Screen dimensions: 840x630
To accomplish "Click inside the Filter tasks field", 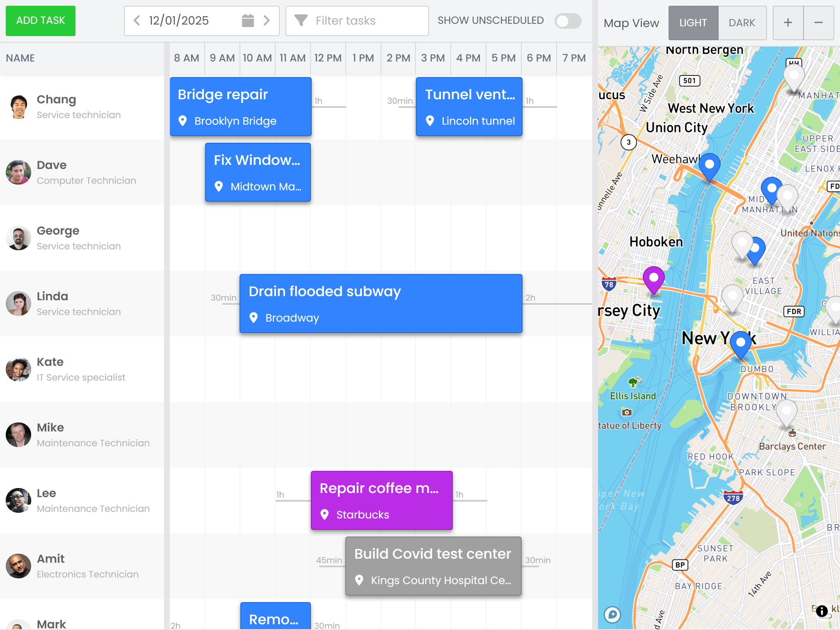I will (361, 21).
